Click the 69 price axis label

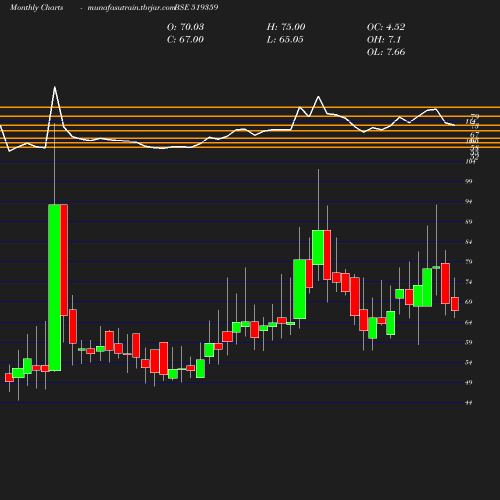click(x=469, y=302)
